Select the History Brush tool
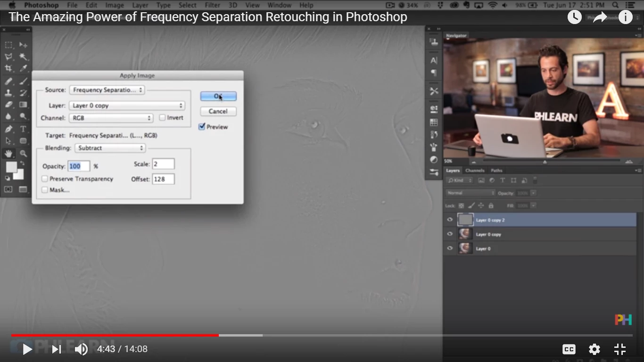The height and width of the screenshot is (362, 644). click(23, 93)
